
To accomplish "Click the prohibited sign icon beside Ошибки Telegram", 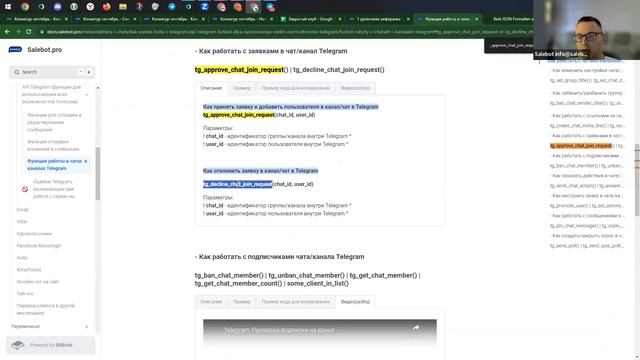I will click(25, 189).
